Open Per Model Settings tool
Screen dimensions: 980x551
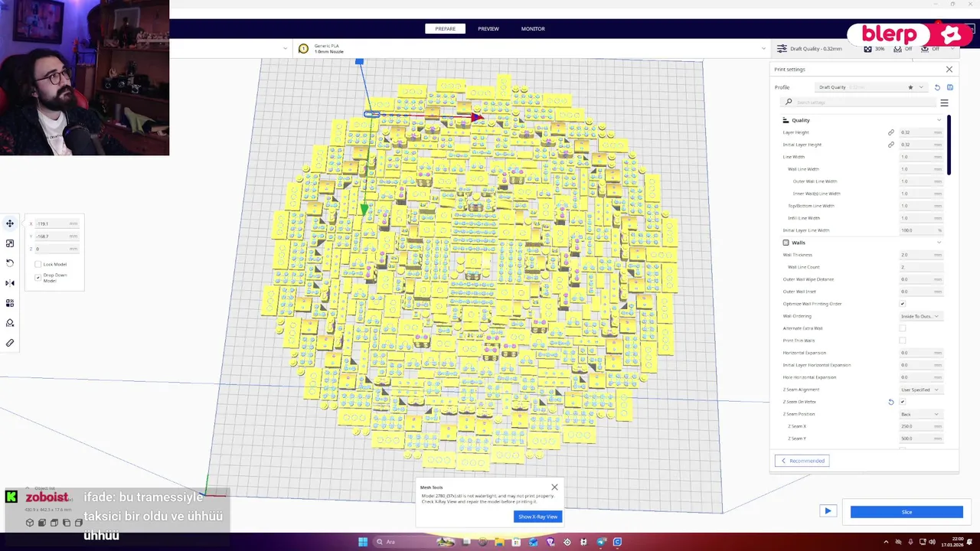[10, 303]
